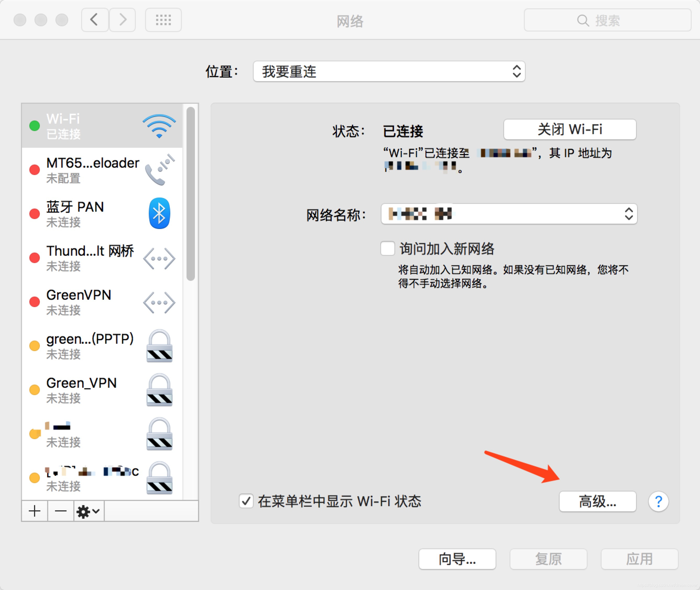Click the 搜索 search input field
Screen dimensions: 700x590
(607, 20)
